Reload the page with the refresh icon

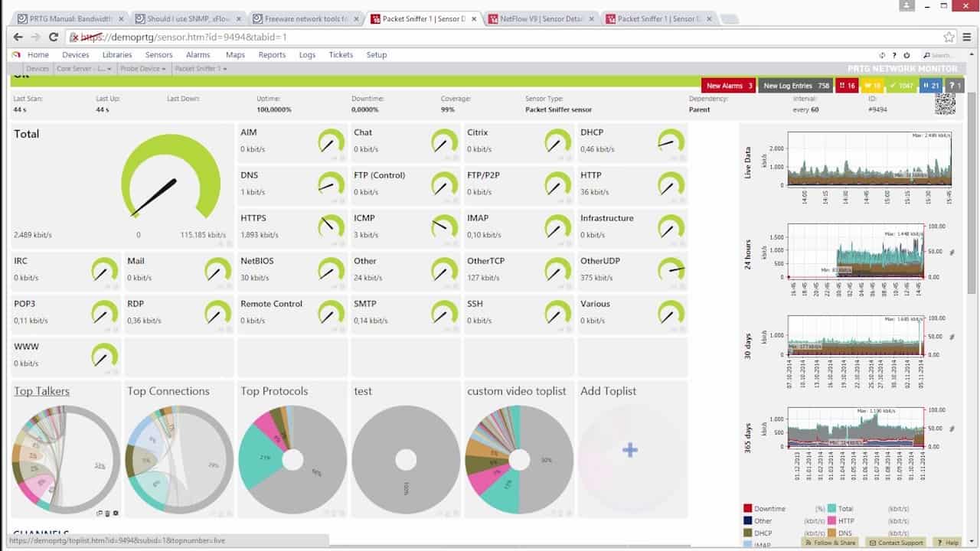53,37
